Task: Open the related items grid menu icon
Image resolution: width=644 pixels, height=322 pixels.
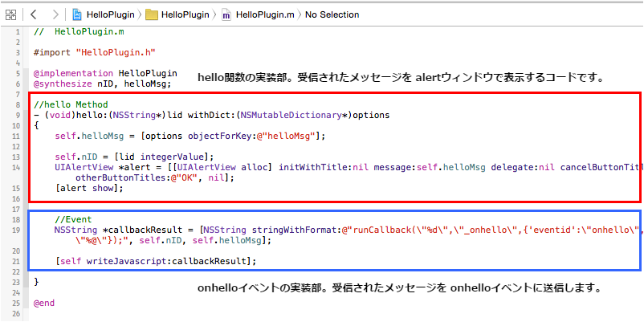Action: 10,14
